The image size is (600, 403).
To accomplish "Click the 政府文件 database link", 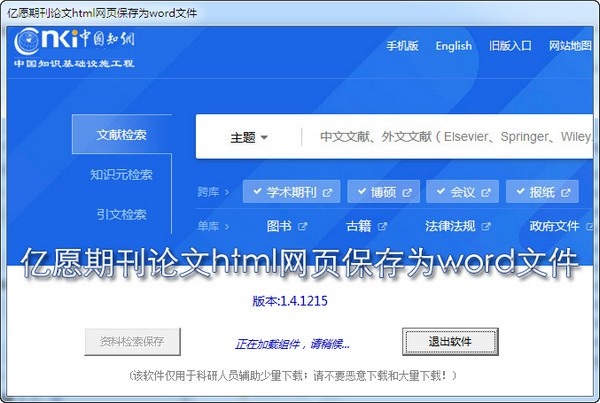I will 554,226.
